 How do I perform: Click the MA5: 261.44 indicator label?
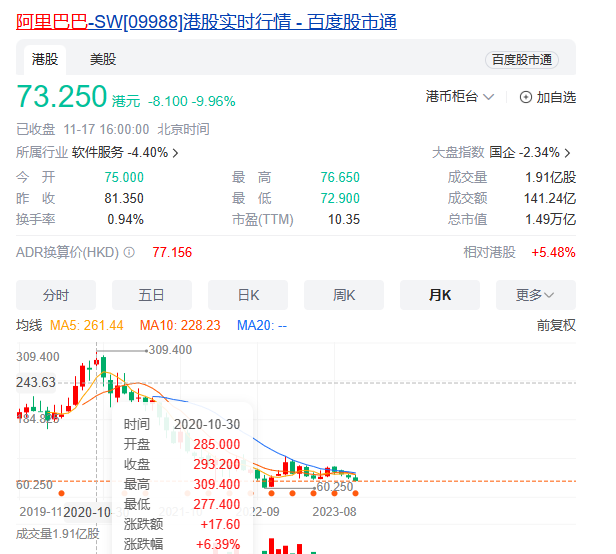(86, 325)
